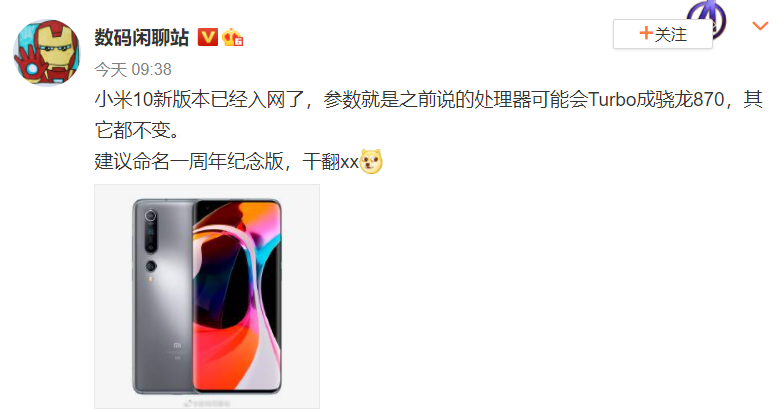The height and width of the screenshot is (412, 784).
Task: Open the Iron Man profile avatar
Action: click(x=46, y=52)
